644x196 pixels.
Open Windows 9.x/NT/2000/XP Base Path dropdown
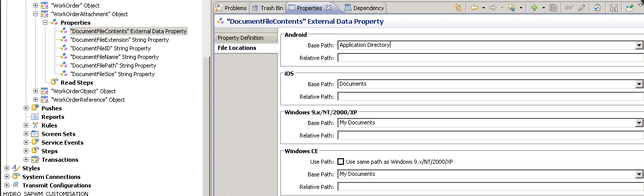click(x=639, y=123)
